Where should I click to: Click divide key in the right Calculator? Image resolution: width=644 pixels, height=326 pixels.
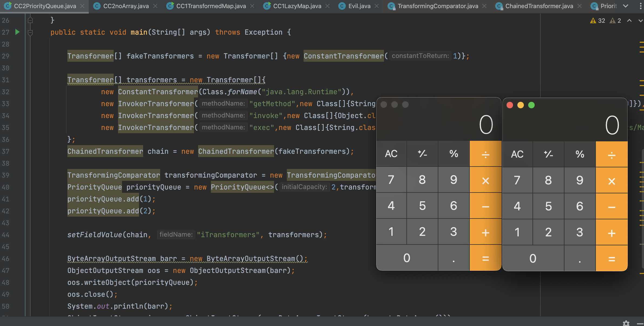(x=612, y=154)
